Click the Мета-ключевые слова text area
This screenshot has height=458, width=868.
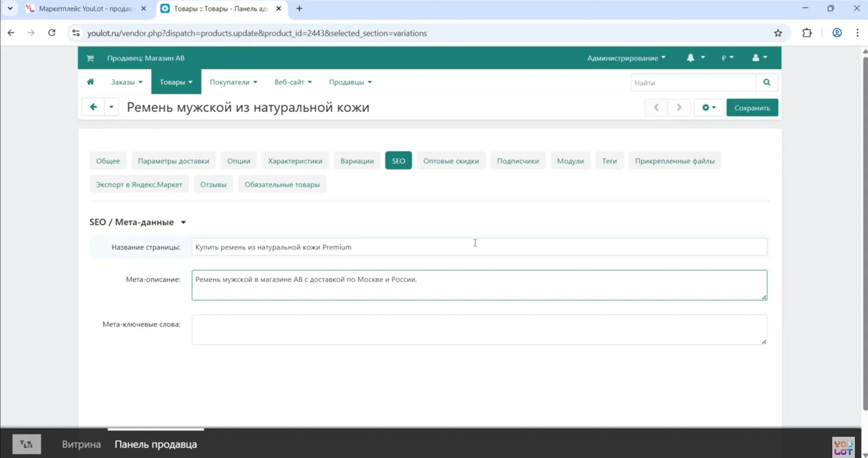point(479,330)
